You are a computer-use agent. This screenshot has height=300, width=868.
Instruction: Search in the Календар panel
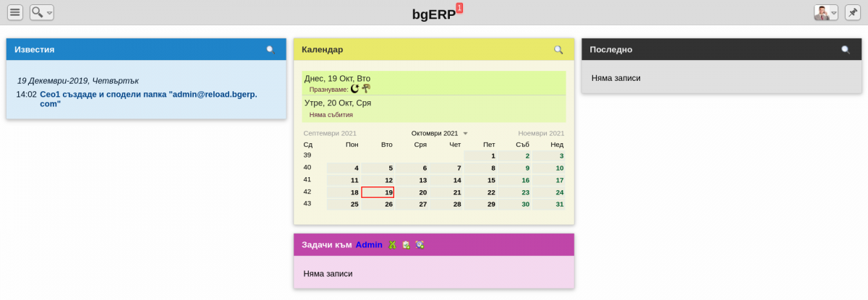point(558,50)
